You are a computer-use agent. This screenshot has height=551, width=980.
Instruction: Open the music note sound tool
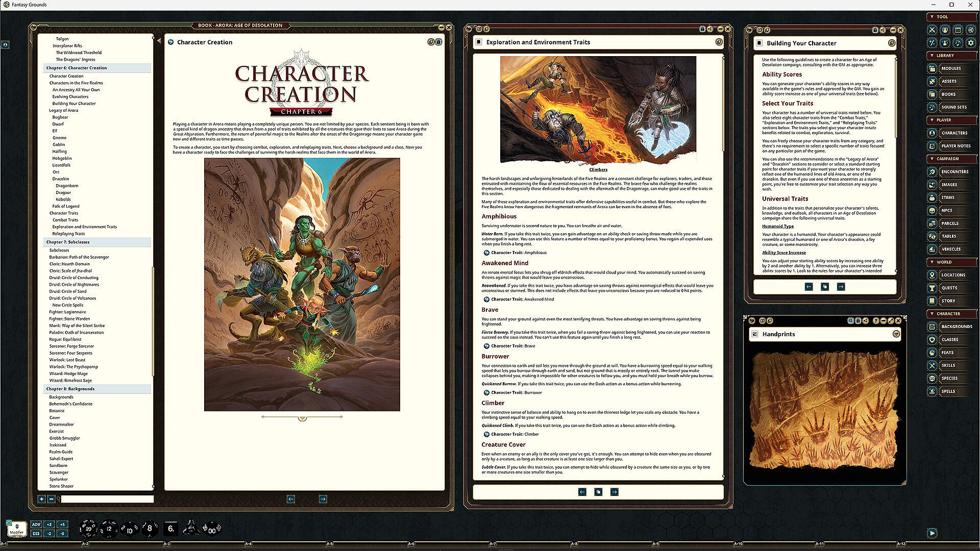point(958,43)
